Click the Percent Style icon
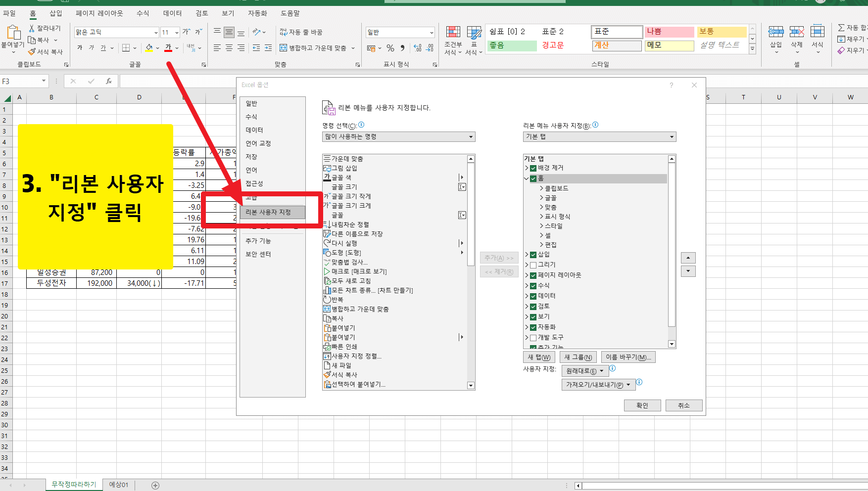Screen dimensions: 868x491 [x=390, y=48]
